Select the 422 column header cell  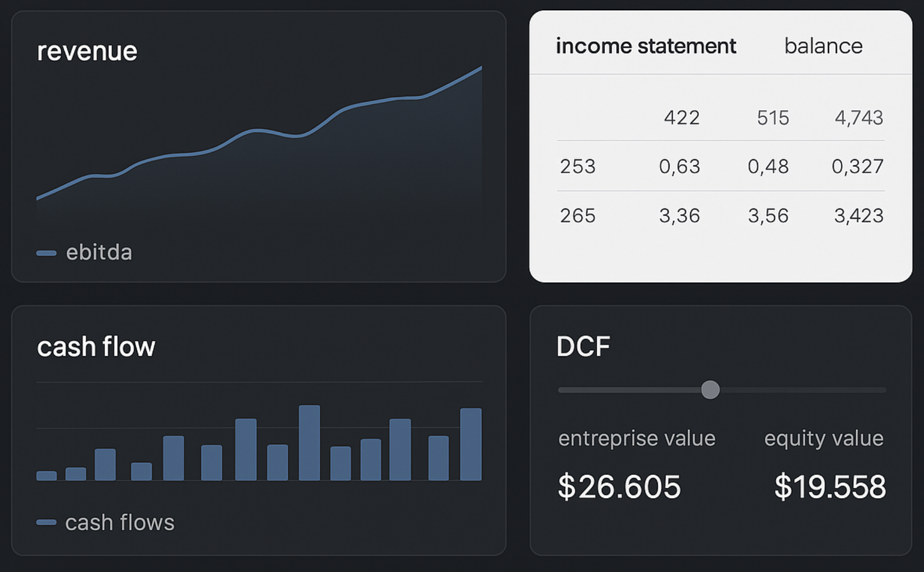tap(681, 118)
